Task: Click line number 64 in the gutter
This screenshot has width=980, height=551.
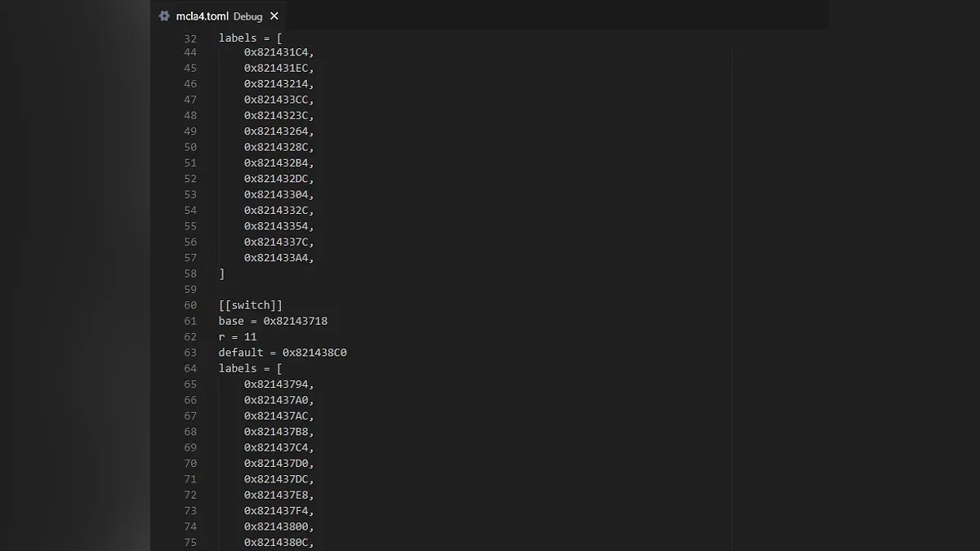Action: [190, 368]
